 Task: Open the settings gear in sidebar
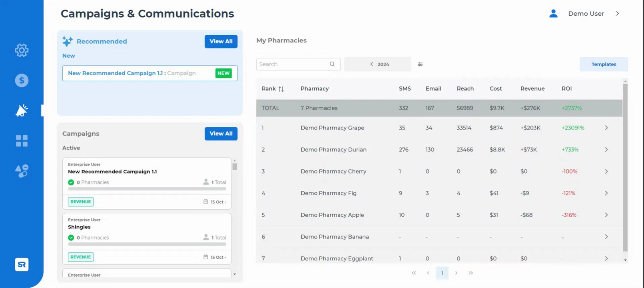click(22, 50)
